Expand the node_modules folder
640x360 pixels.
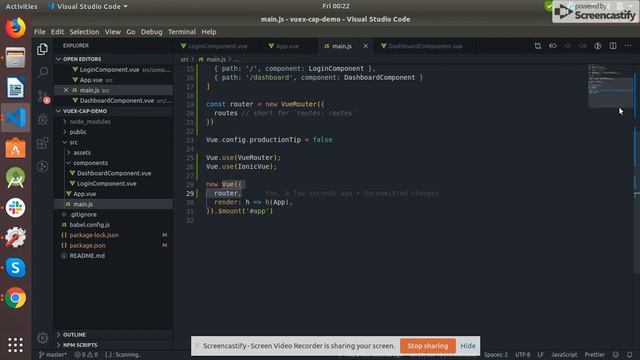(x=89, y=122)
